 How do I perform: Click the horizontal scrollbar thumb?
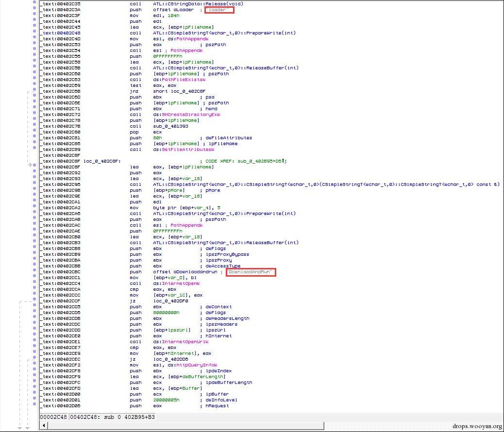click(x=186, y=426)
